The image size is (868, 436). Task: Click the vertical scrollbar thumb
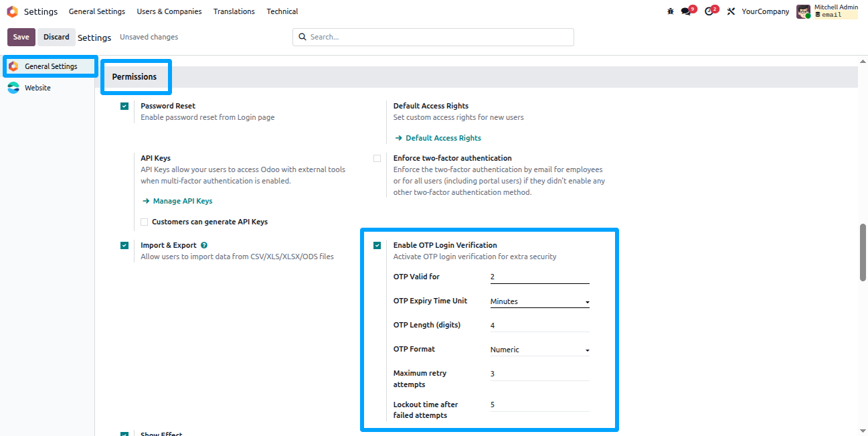863,252
